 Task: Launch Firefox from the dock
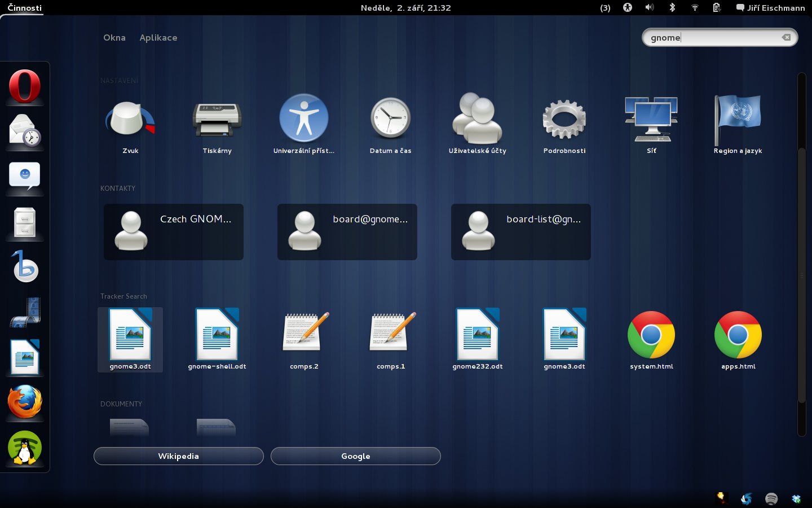25,402
